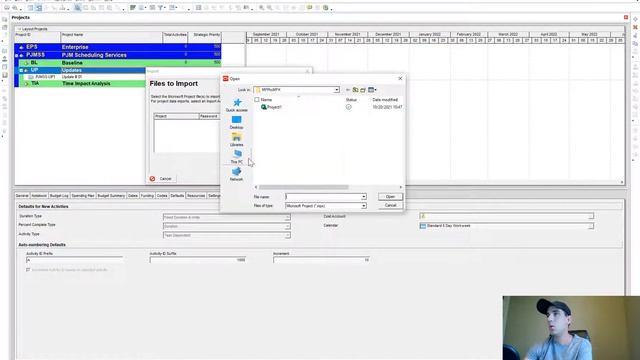Click Cancel in the Open dialog
The width and height of the screenshot is (640, 360).
390,205
